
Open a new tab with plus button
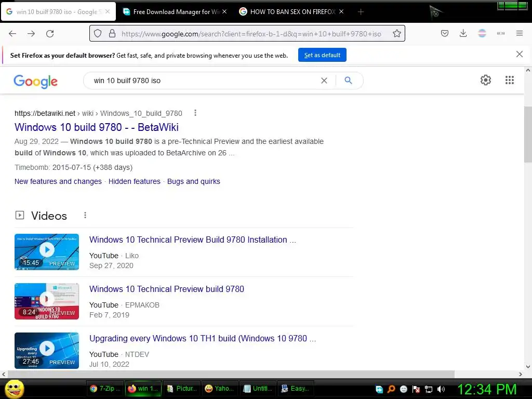361,12
